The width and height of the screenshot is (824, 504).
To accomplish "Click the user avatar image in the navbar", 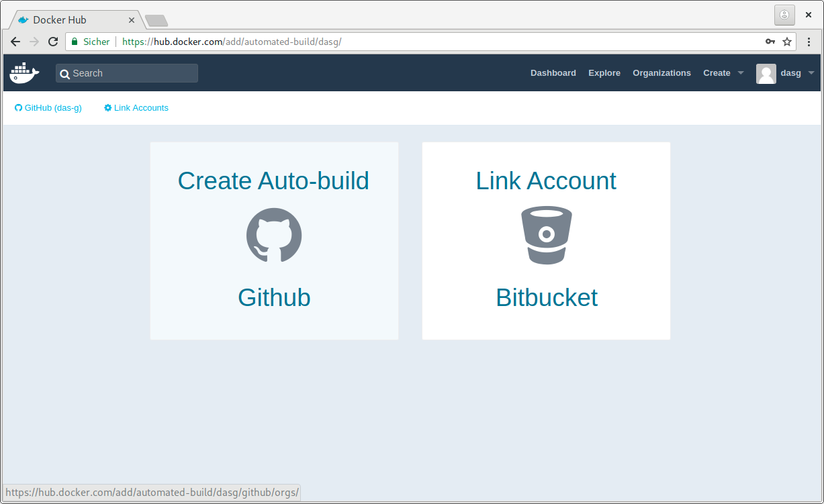I will (766, 73).
